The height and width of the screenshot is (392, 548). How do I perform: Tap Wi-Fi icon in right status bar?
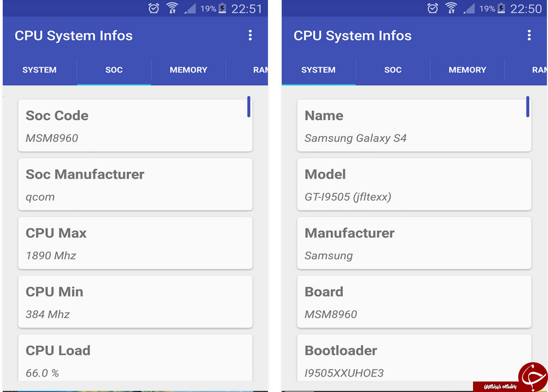coord(451,8)
